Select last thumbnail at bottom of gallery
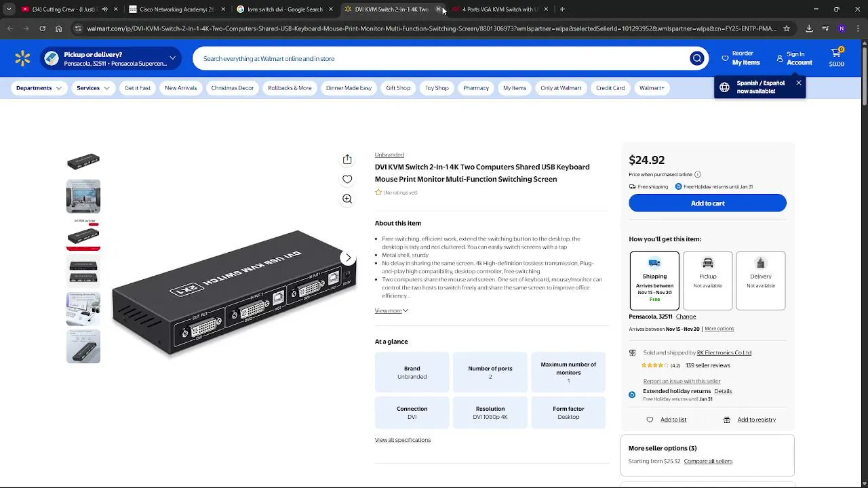The image size is (868, 488). [x=83, y=346]
